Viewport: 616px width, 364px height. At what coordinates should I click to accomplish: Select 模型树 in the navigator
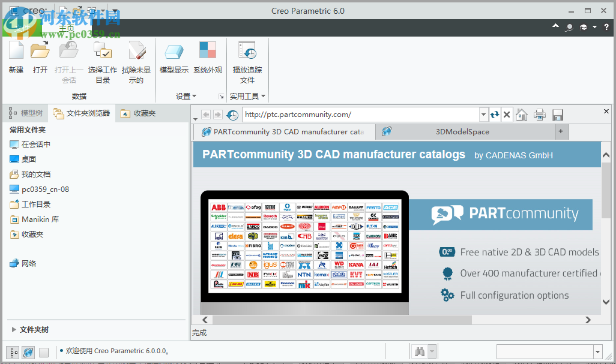click(26, 113)
